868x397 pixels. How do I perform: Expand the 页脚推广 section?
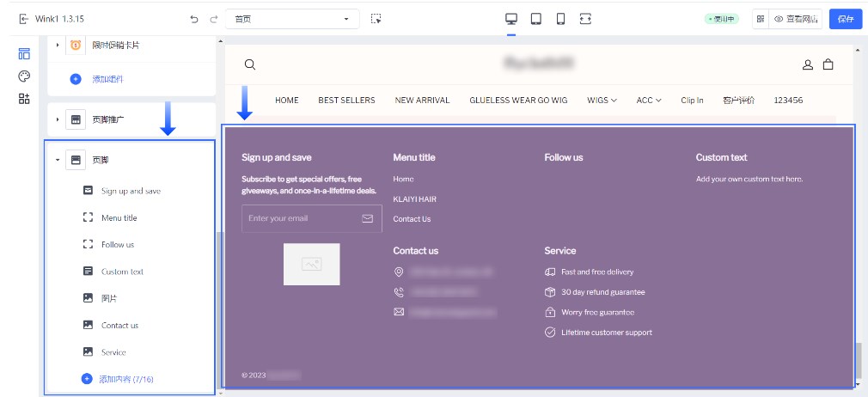58,119
